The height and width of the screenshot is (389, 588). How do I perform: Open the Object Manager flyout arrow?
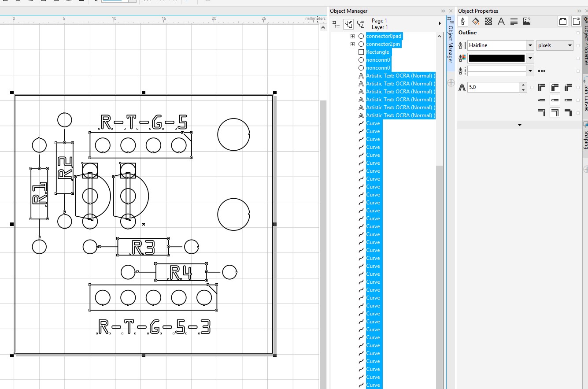click(x=440, y=24)
